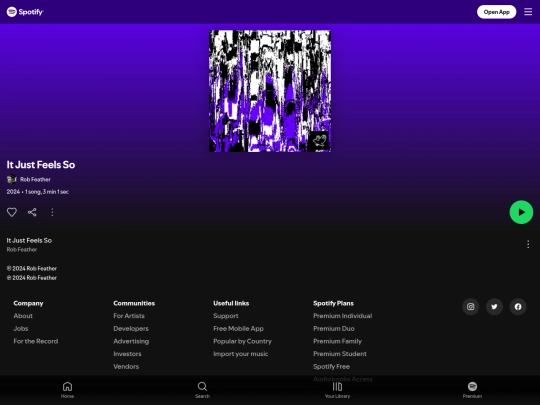Click the Spotify logo in header

tap(25, 12)
